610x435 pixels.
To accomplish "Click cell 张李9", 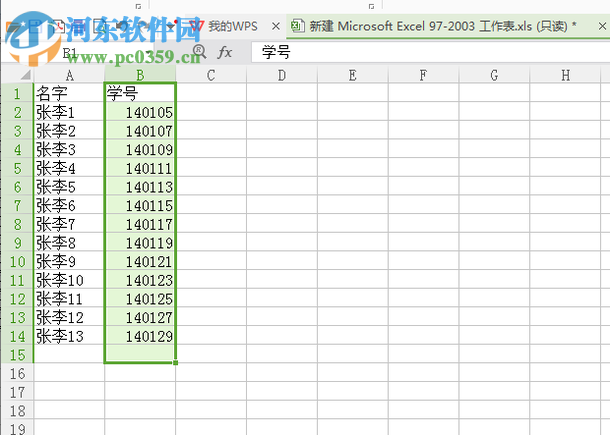I will pyautogui.click(x=69, y=261).
